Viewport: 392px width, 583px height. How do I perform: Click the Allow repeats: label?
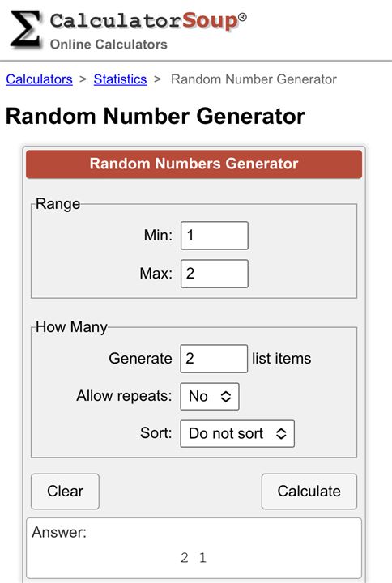click(x=124, y=396)
